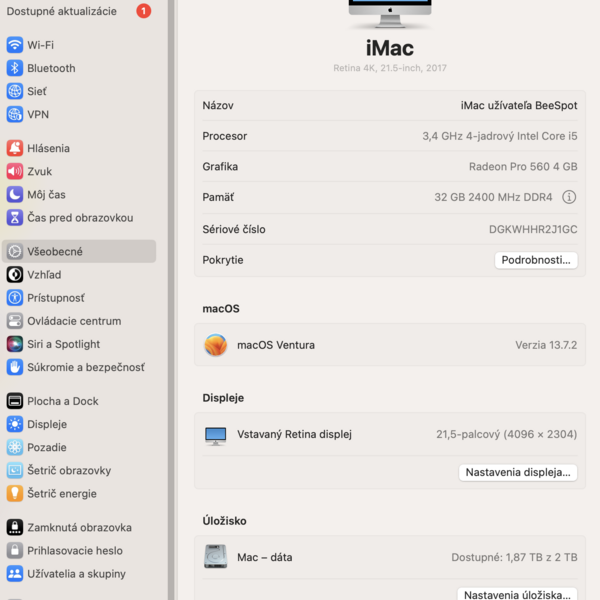This screenshot has height=600, width=600.
Task: Click the Mac – dáta disk icon
Action: pos(215,556)
